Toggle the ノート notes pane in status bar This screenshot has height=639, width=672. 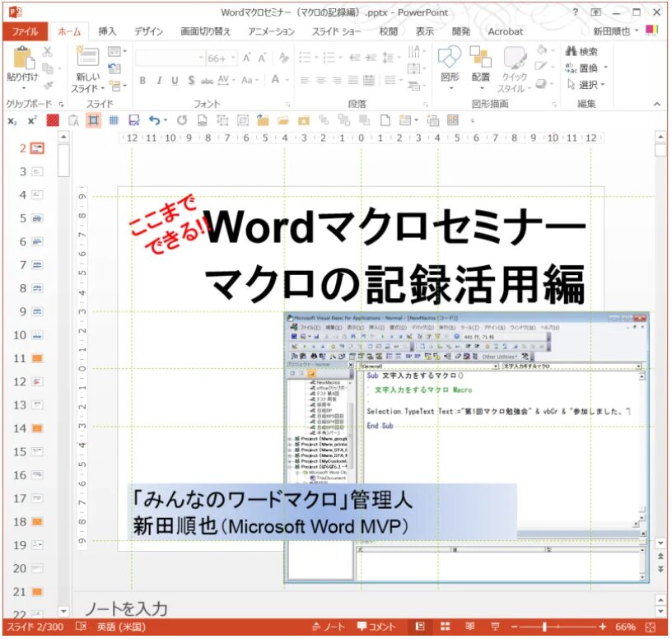[x=329, y=627]
